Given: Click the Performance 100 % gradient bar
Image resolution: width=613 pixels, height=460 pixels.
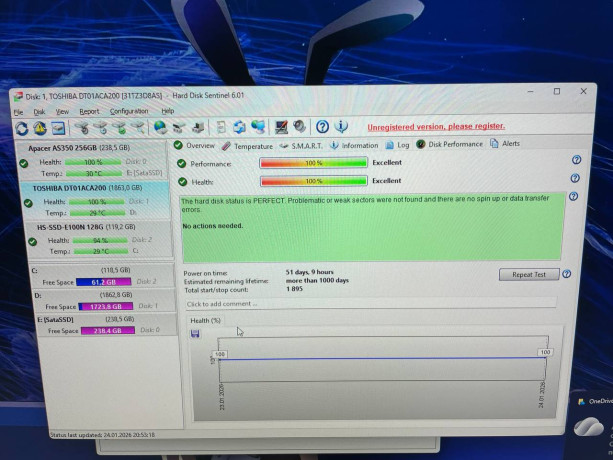Looking at the screenshot, I should tap(314, 163).
